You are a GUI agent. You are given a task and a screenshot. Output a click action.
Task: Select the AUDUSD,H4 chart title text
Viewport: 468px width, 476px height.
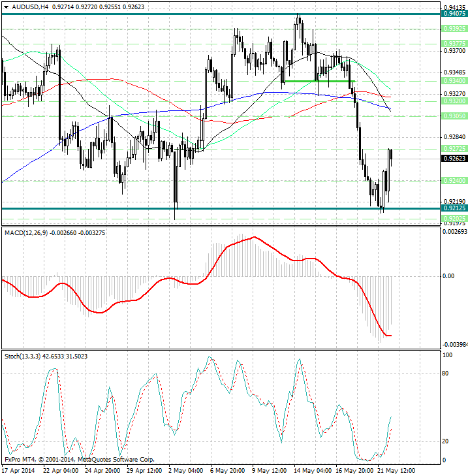(x=30, y=7)
